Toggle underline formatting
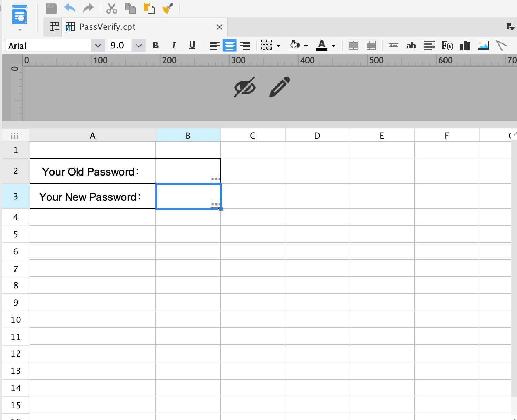The height and width of the screenshot is (420, 517). tap(192, 45)
